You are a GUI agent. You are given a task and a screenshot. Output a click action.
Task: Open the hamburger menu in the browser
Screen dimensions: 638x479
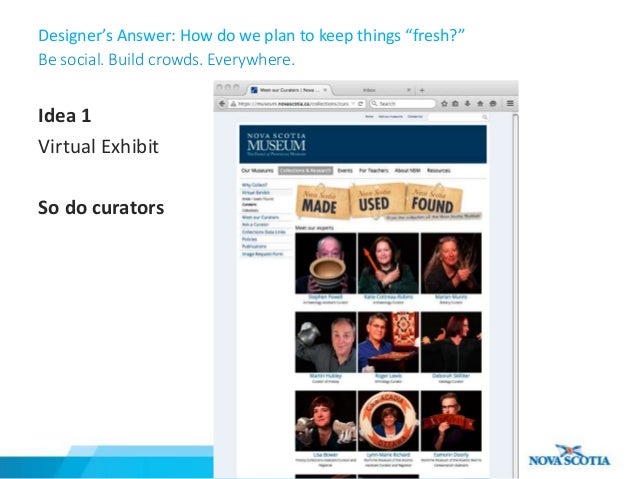tap(510, 104)
